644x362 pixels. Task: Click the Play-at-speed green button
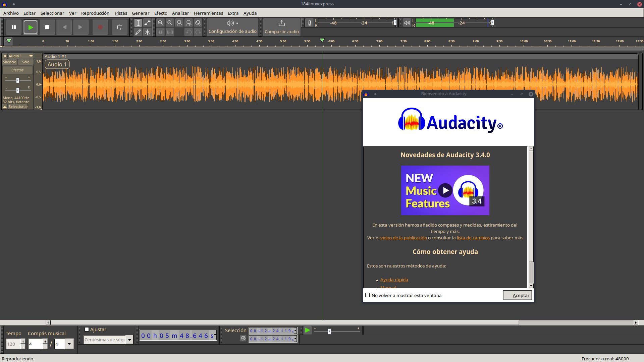coord(307,330)
